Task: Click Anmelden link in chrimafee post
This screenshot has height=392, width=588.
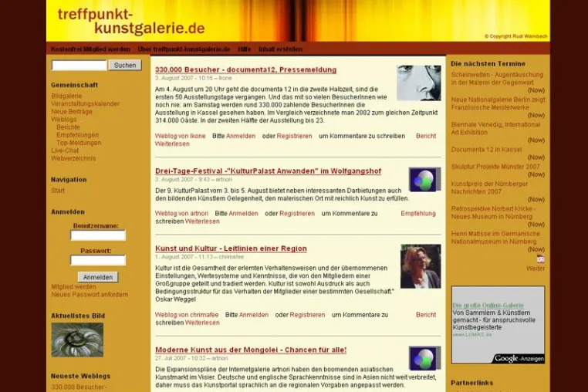Action: coord(254,315)
